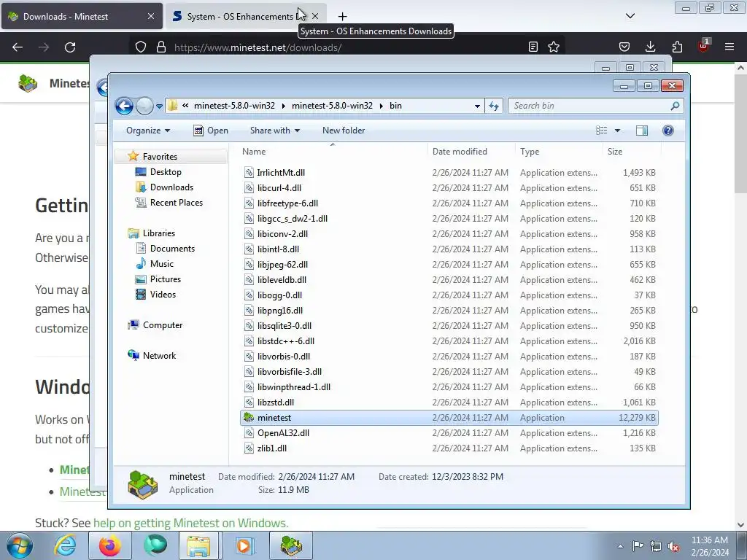Click the Open toolbar button

[211, 131]
